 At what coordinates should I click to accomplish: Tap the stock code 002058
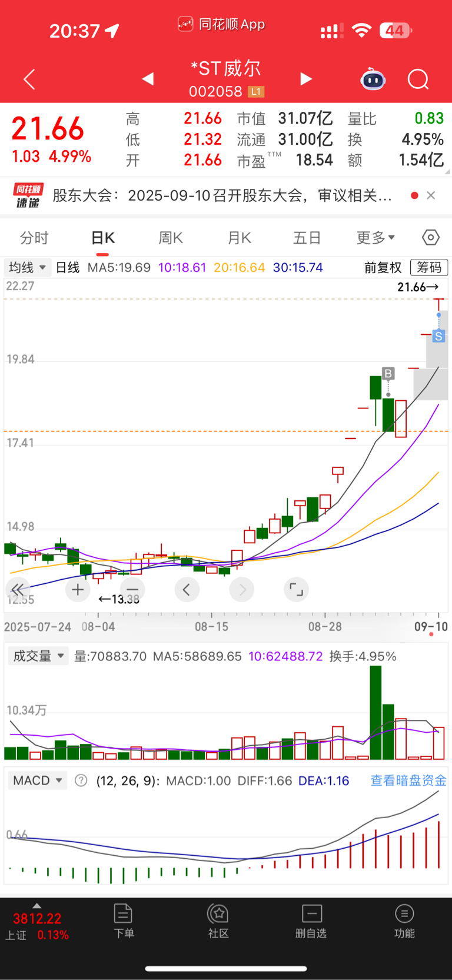[x=215, y=92]
